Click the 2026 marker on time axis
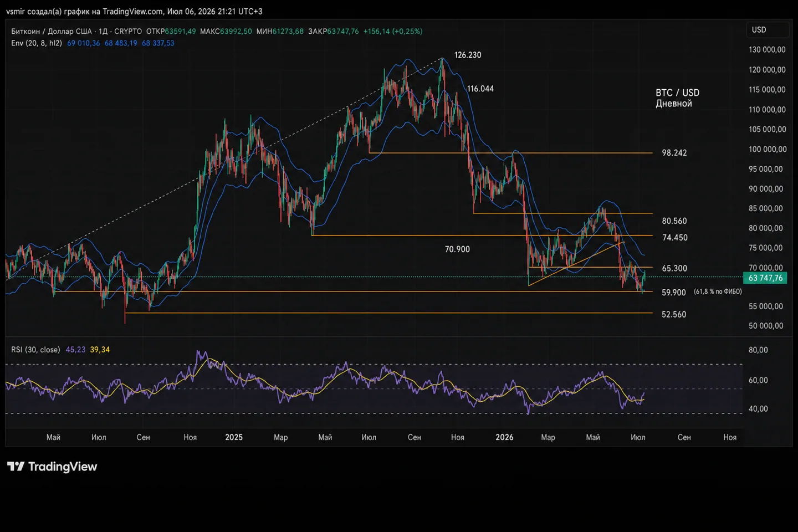Viewport: 798px width, 532px height. pyautogui.click(x=504, y=437)
